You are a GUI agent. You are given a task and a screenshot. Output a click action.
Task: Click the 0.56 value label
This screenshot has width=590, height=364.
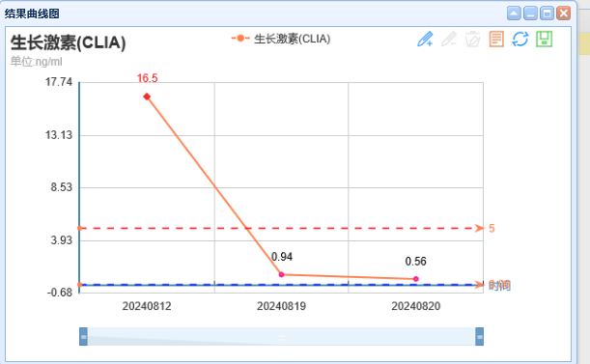click(x=416, y=262)
